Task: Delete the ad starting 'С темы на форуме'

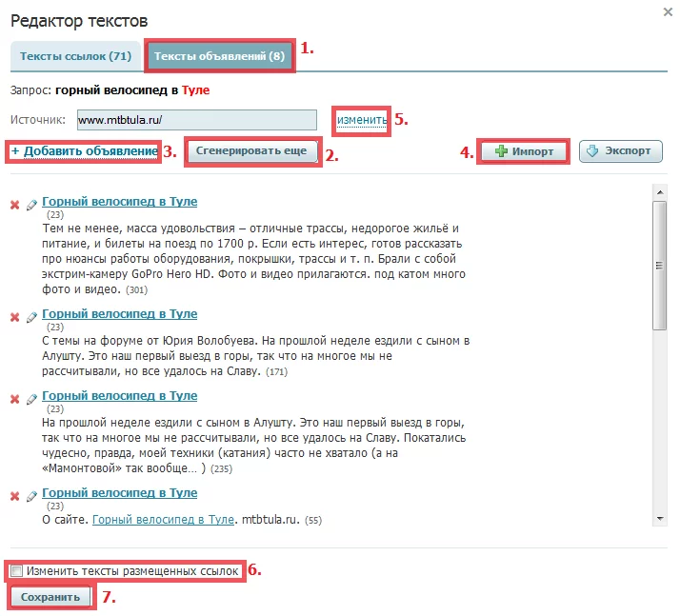Action: pos(14,317)
